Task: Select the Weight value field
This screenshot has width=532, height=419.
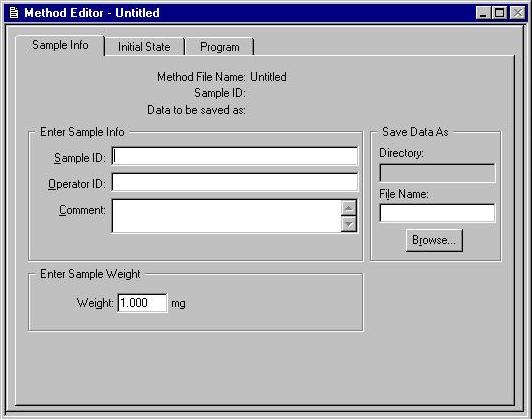Action: click(x=142, y=303)
